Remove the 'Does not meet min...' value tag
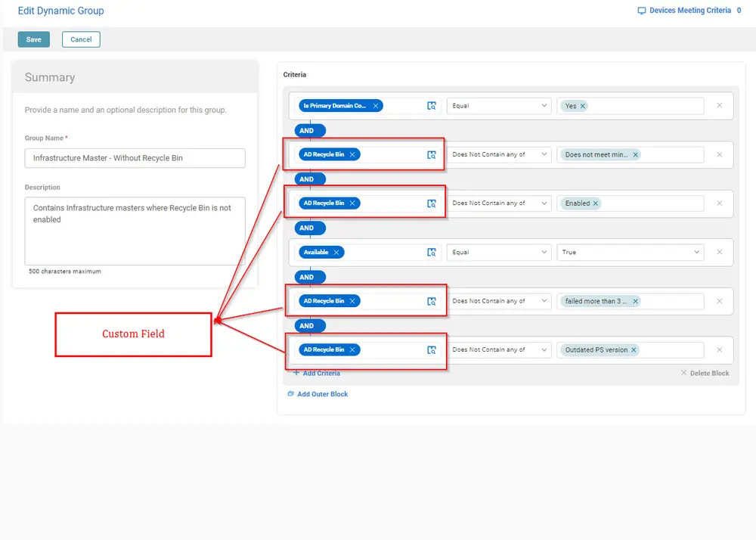The width and height of the screenshot is (756, 540). point(636,155)
